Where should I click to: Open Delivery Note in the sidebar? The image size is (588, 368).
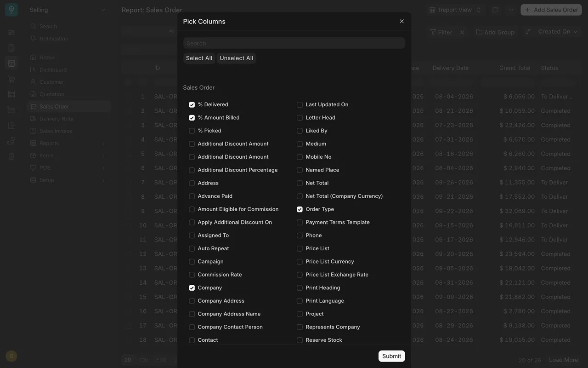pyautogui.click(x=56, y=119)
